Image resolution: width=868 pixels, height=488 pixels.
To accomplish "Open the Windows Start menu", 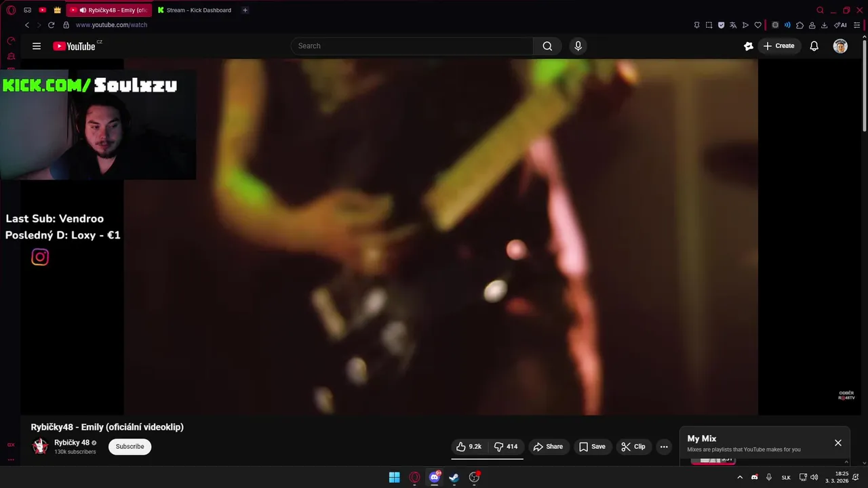I will [x=394, y=477].
